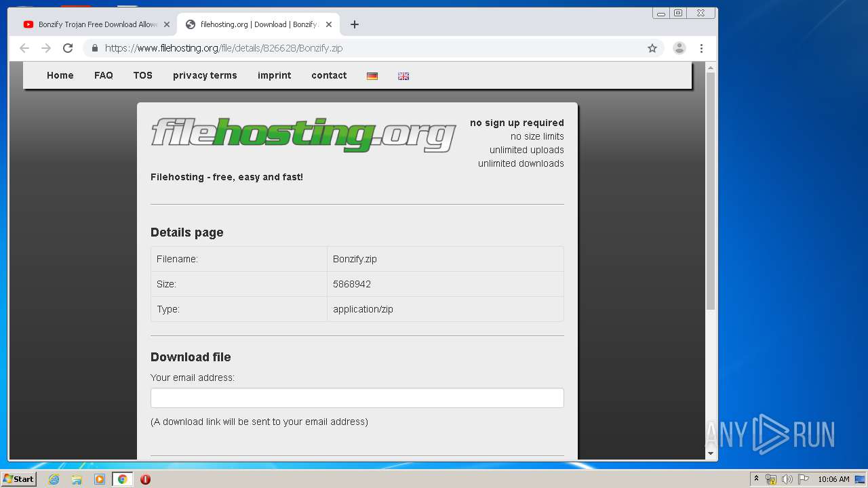Click the Action Center flag icon
868x488 pixels.
(804, 479)
